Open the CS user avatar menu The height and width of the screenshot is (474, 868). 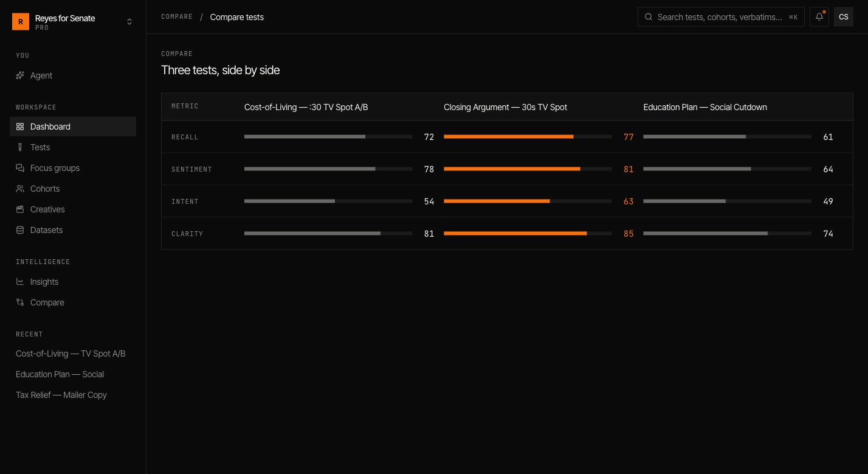[x=844, y=17]
